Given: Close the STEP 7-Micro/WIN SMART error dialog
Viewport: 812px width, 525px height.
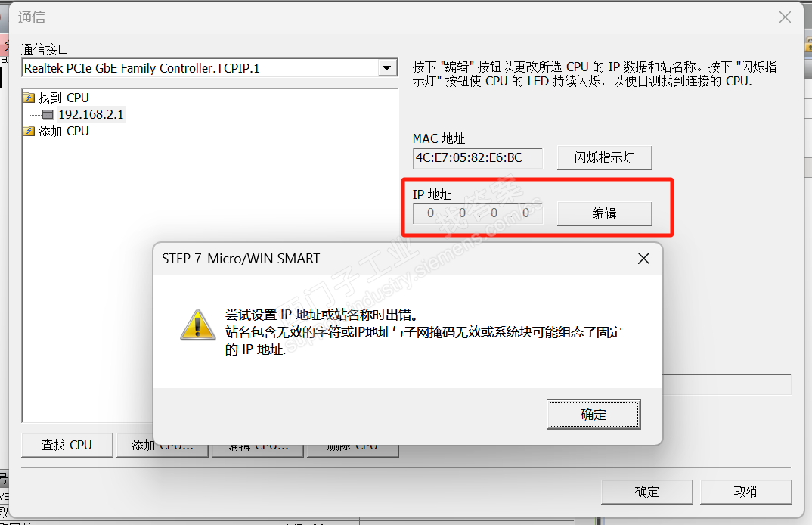Looking at the screenshot, I should 643,259.
